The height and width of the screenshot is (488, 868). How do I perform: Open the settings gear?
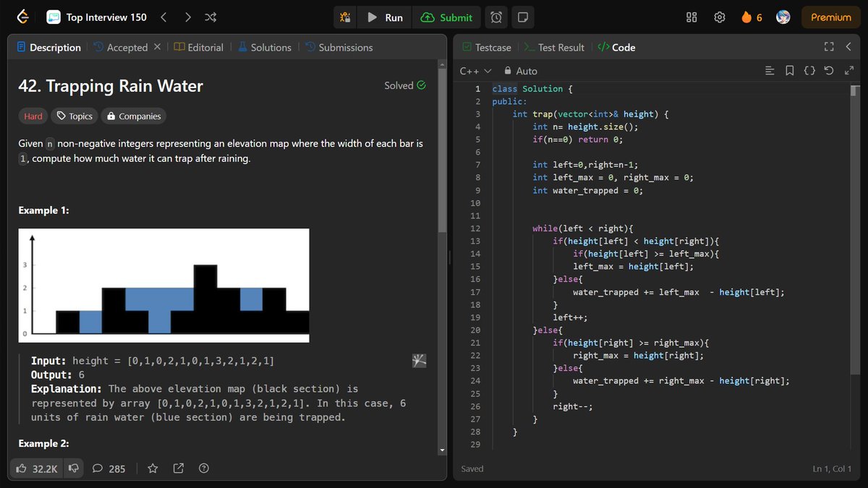[x=719, y=17]
